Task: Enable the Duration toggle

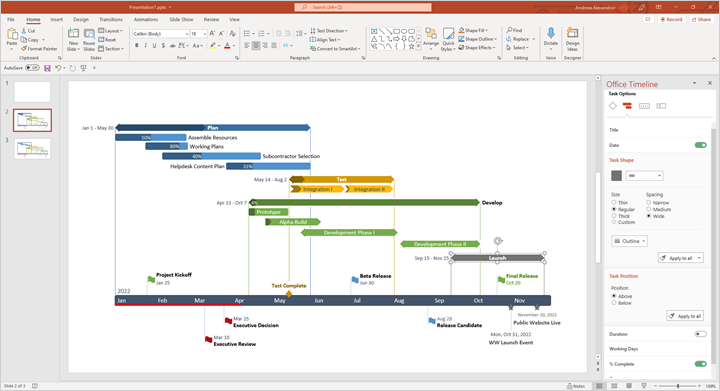Action: pos(700,334)
